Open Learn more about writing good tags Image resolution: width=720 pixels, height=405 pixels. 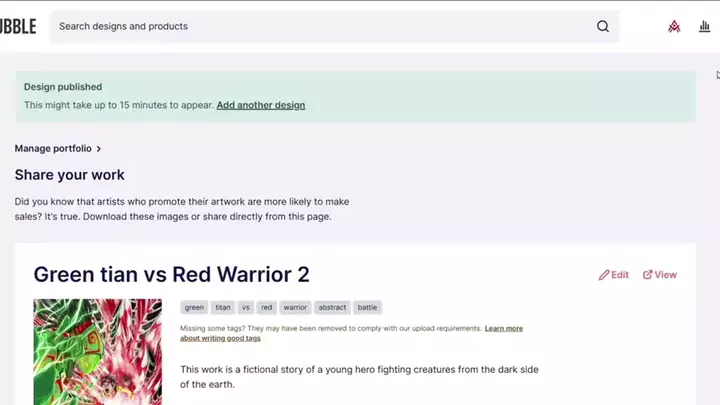pos(503,328)
